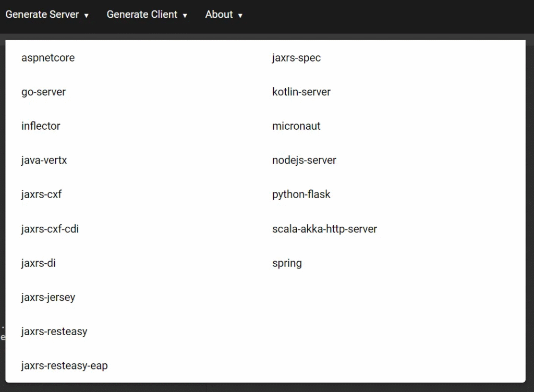The width and height of the screenshot is (534, 392).
Task: Open the About menu
Action: coord(223,15)
